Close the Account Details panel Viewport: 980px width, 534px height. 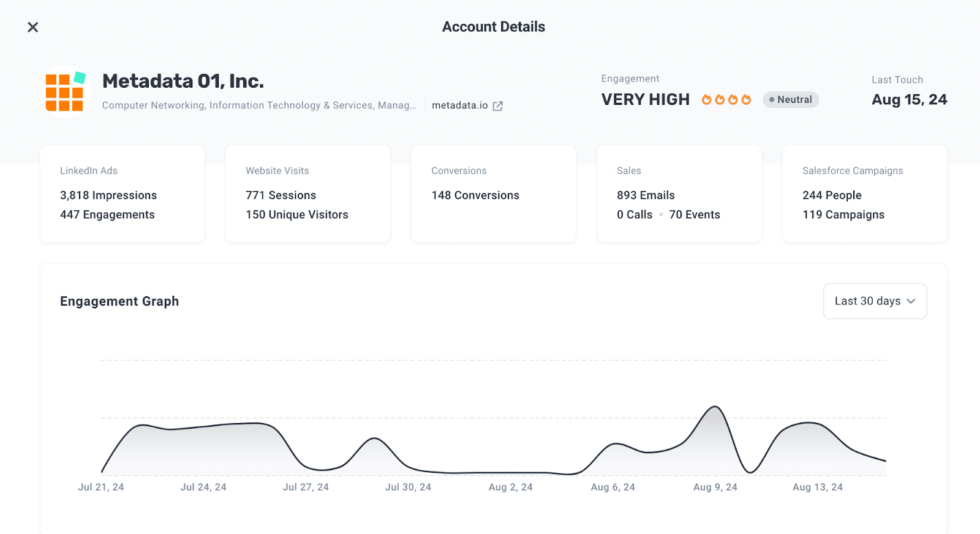point(33,27)
